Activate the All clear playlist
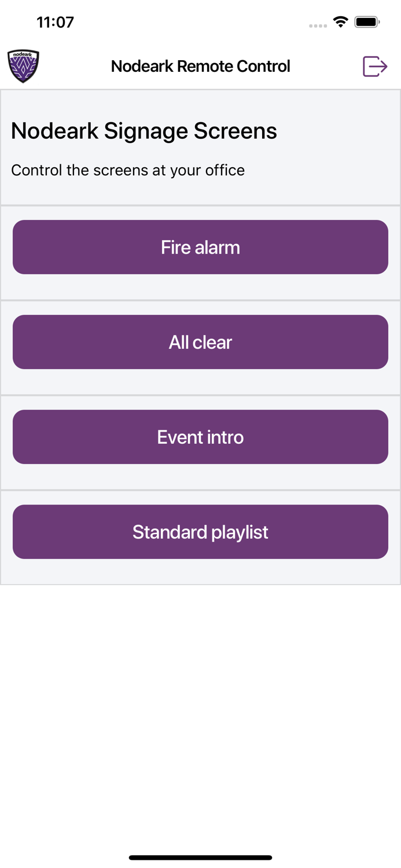Viewport: 401px width, 868px height. click(x=200, y=341)
